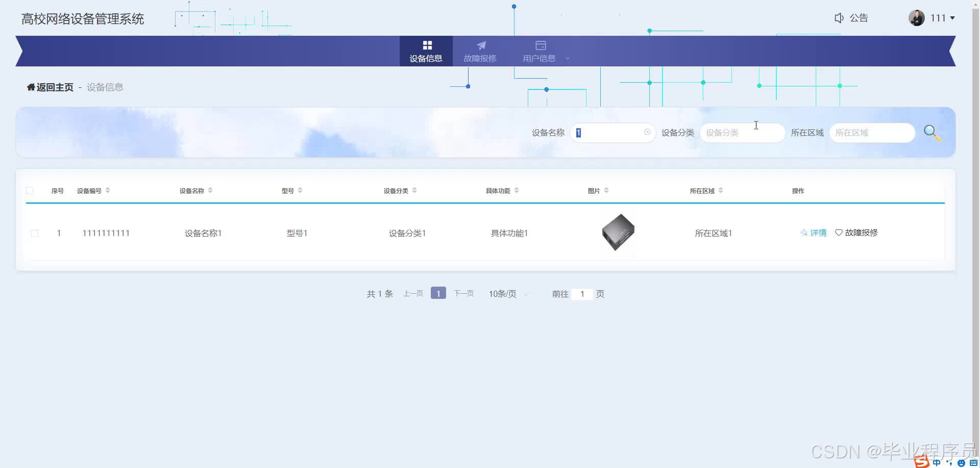Click the 所在区域1 cell
Screen dimensions: 980x468
[x=714, y=233]
